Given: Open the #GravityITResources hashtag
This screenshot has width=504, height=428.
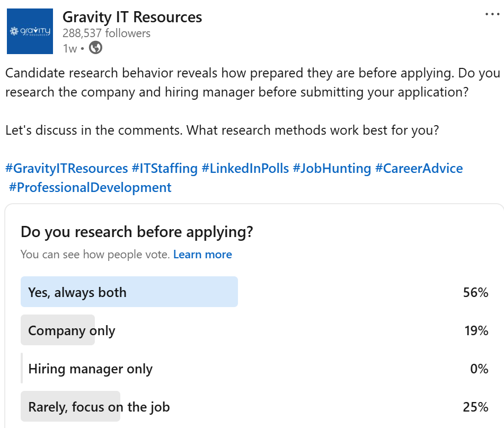Looking at the screenshot, I should (x=67, y=169).
